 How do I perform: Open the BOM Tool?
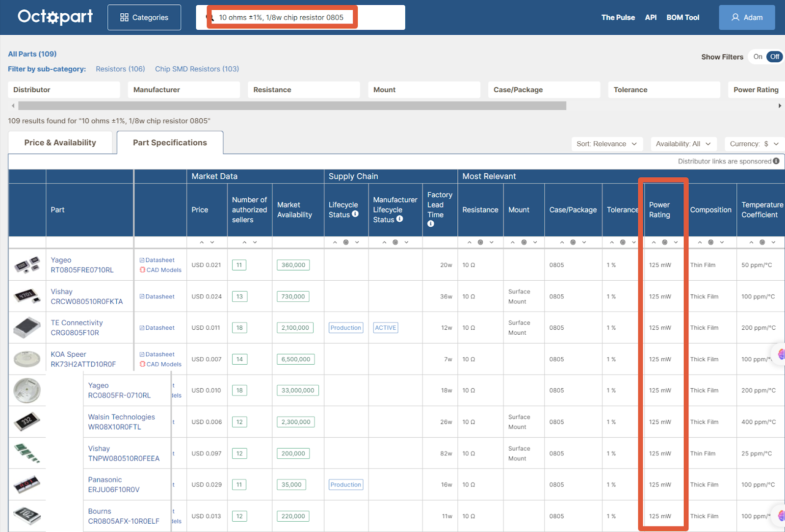point(682,18)
